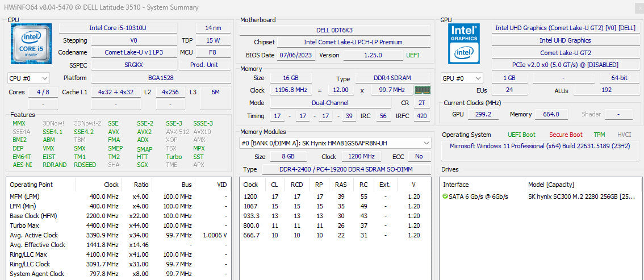Click the Prod. Unit field
The image size is (644, 280).
[x=204, y=65]
